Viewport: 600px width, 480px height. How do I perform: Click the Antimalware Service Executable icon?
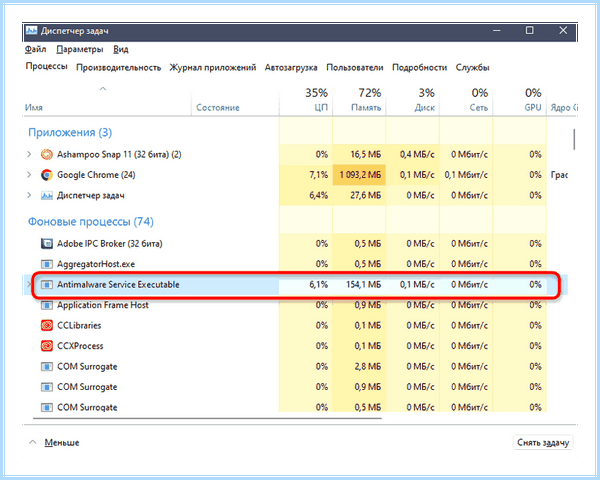tap(47, 285)
